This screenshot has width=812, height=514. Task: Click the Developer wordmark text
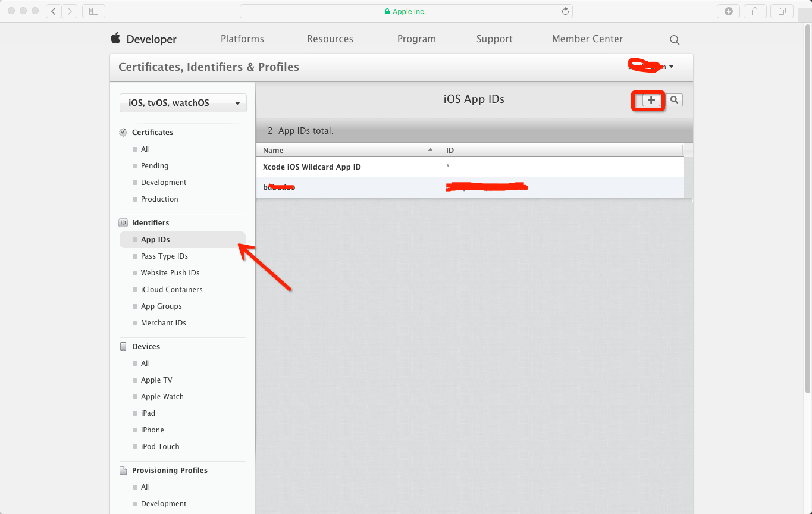152,39
